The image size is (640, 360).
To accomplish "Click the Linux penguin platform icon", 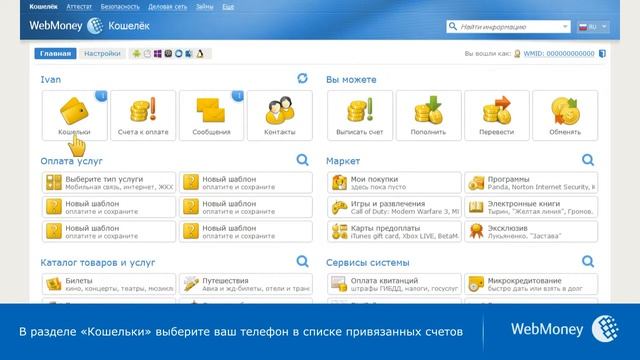I will 200,53.
